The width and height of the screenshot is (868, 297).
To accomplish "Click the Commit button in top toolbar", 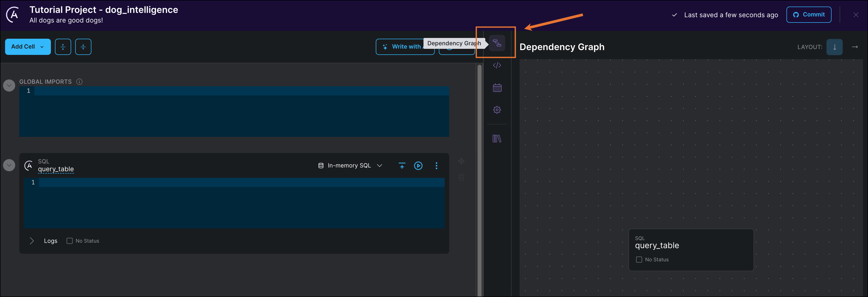I will (809, 14).
